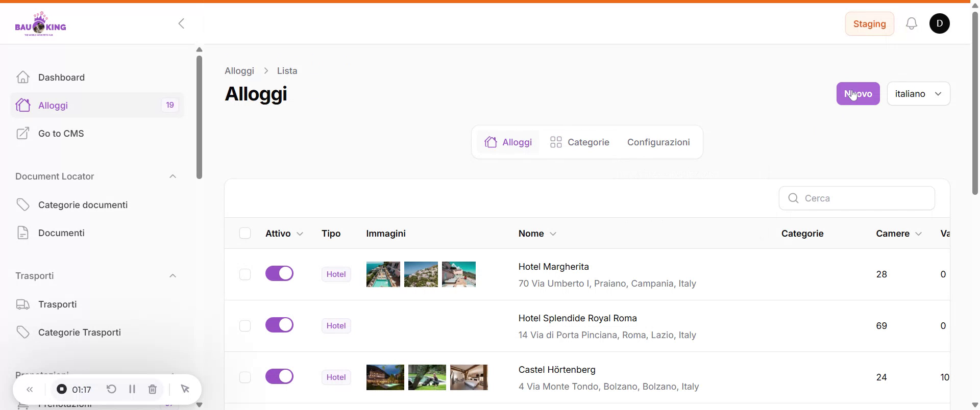Open Categorie documenti in sidebar
980x410 pixels.
click(x=97, y=204)
